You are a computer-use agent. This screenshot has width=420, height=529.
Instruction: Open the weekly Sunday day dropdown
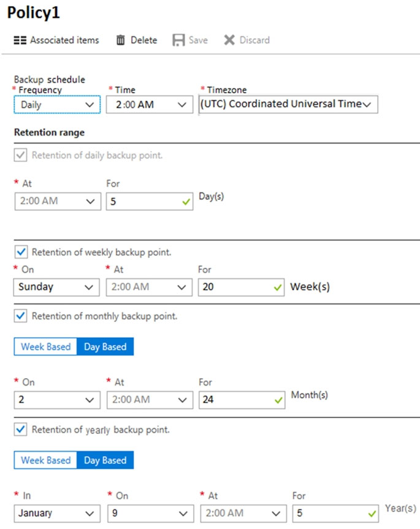pos(56,287)
